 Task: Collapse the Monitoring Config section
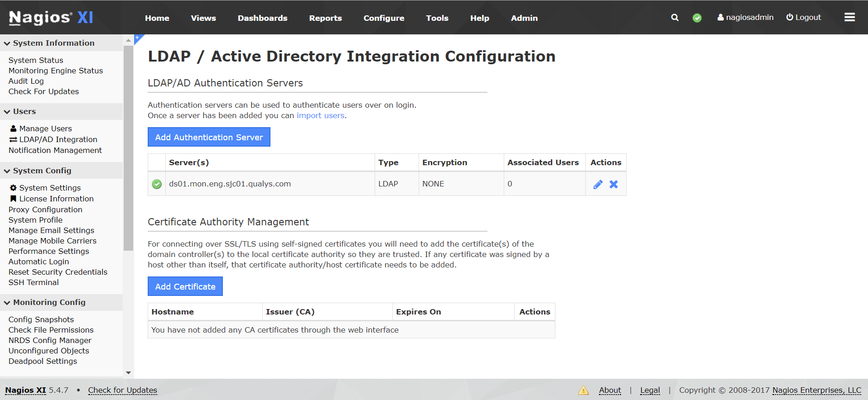7,303
